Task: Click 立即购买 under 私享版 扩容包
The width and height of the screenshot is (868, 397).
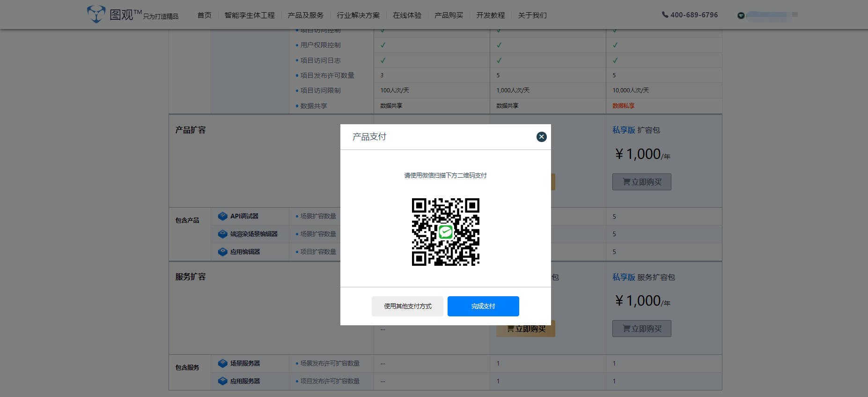Action: (642, 182)
